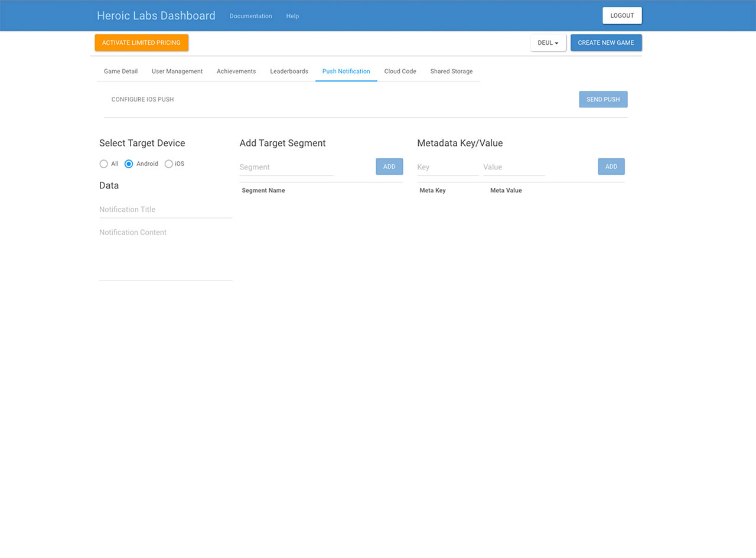Image resolution: width=756 pixels, height=558 pixels.
Task: Click the Notification Title input field
Action: click(x=165, y=210)
